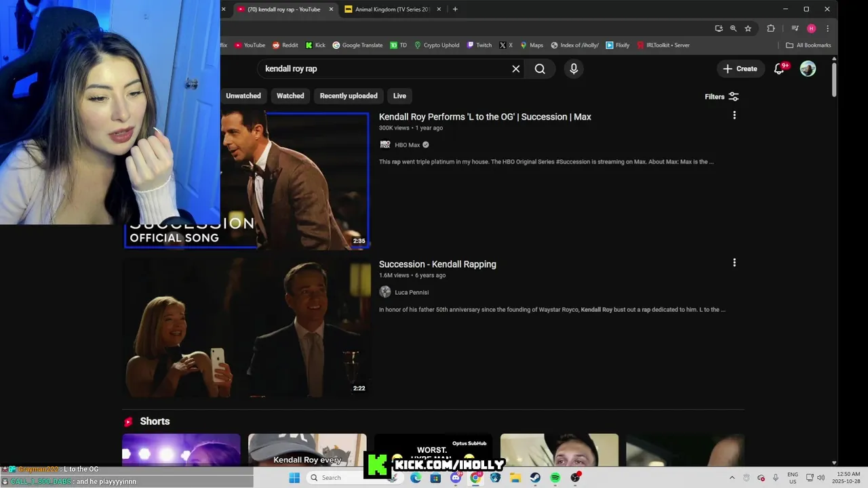Click the Create button
Image resolution: width=868 pixels, height=488 pixels.
[x=741, y=68]
